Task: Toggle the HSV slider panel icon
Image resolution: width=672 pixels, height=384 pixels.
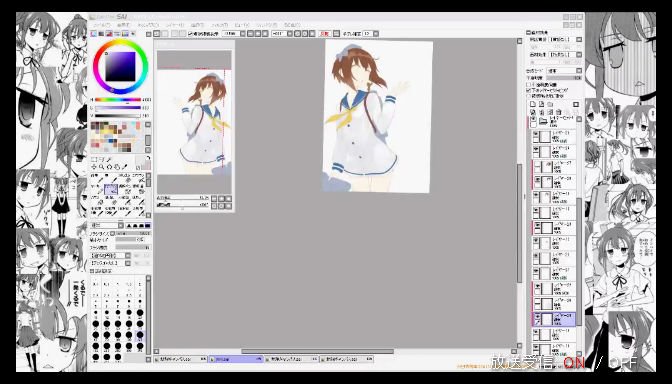Action: point(109,34)
